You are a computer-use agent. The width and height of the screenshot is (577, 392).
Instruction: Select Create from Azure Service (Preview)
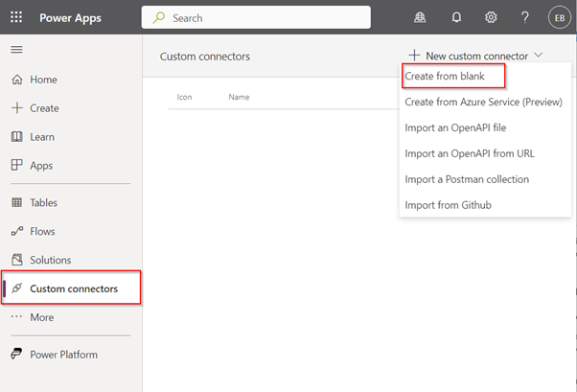point(483,102)
